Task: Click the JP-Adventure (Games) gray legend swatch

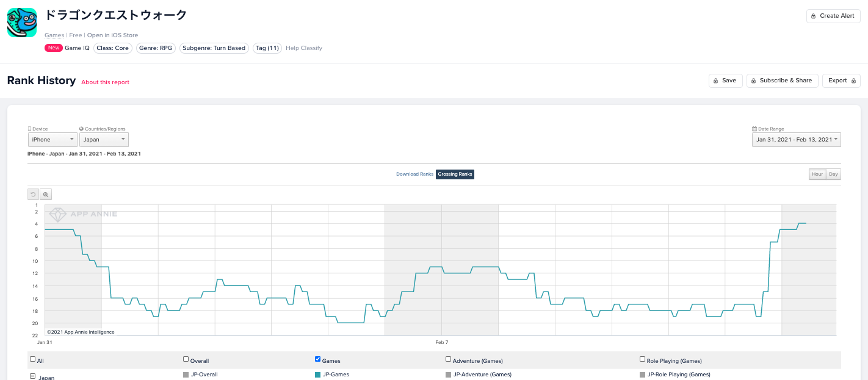Action: 449,375
